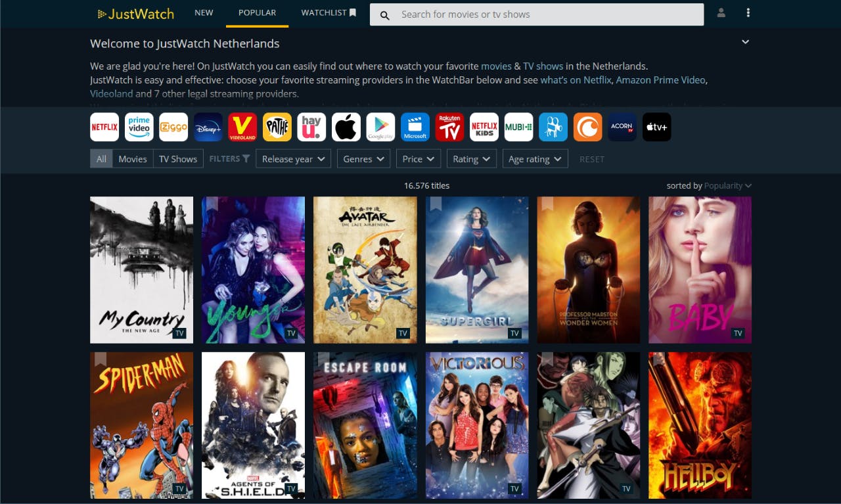Select the Prime Video provider icon

click(139, 127)
